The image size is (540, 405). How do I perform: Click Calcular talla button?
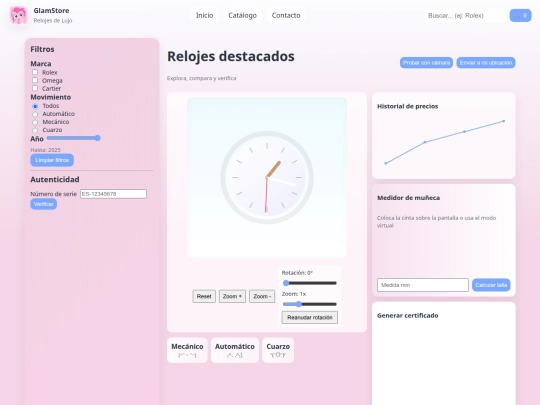491,285
